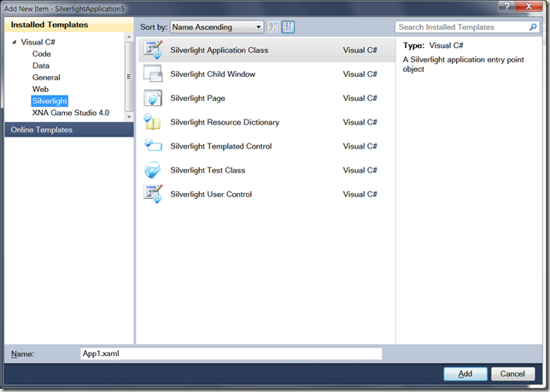This screenshot has height=392, width=550.
Task: Collapse the Visual C# tree node
Action: coord(14,42)
